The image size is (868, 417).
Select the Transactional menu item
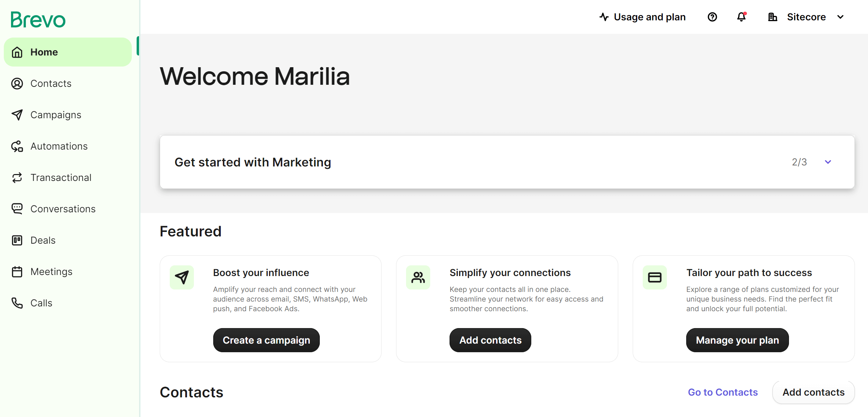tap(61, 177)
